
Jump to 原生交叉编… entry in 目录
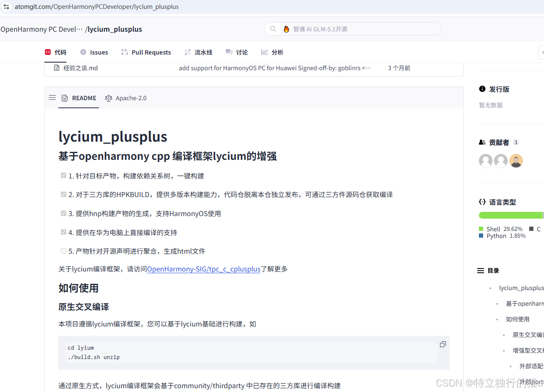point(528,335)
